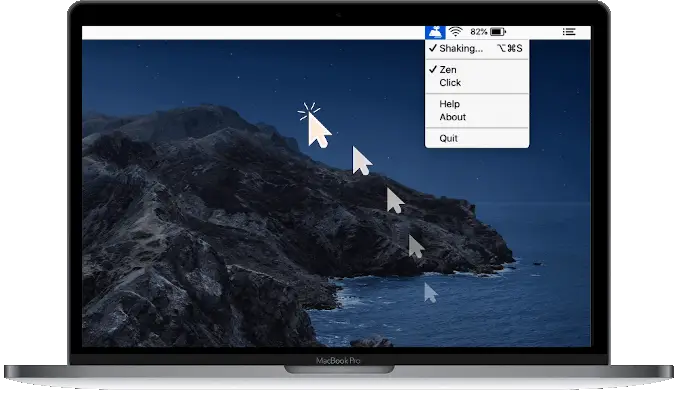680x395 pixels.
Task: Click the 82% battery percentage text
Action: click(x=478, y=32)
